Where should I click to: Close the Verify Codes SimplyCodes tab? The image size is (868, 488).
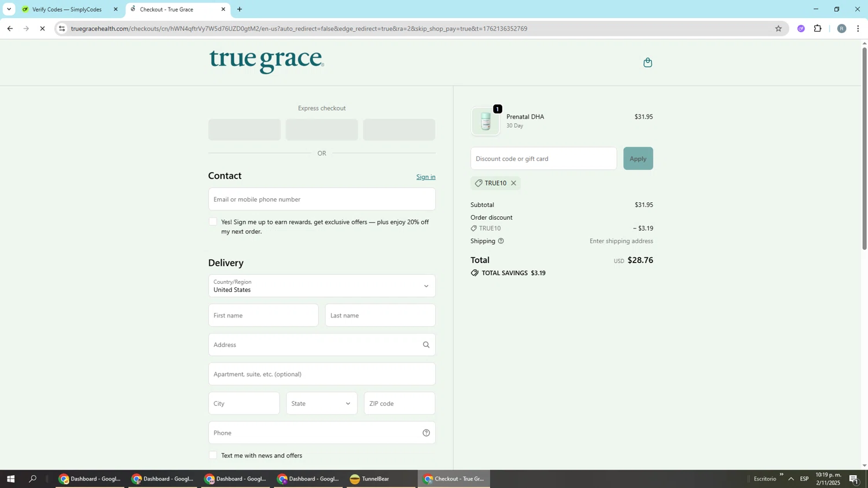(116, 9)
